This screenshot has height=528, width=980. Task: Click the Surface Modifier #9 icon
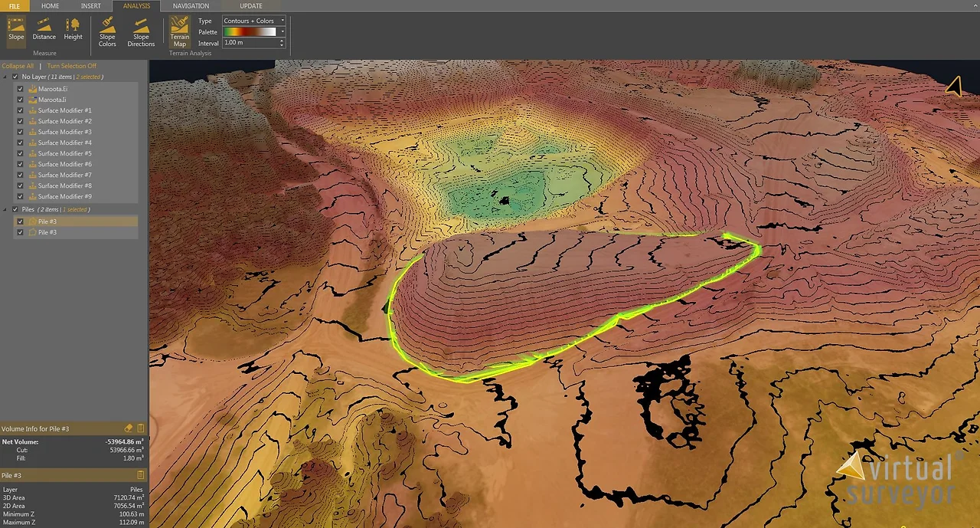point(32,196)
